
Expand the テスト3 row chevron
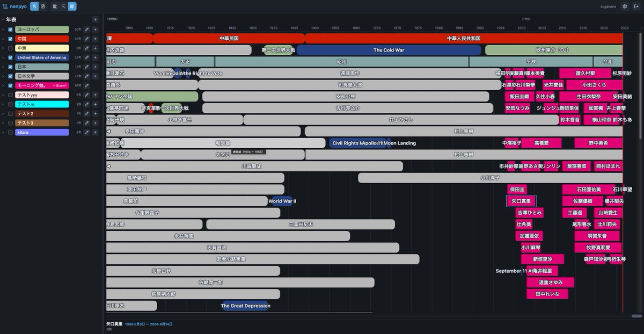click(x=3, y=123)
